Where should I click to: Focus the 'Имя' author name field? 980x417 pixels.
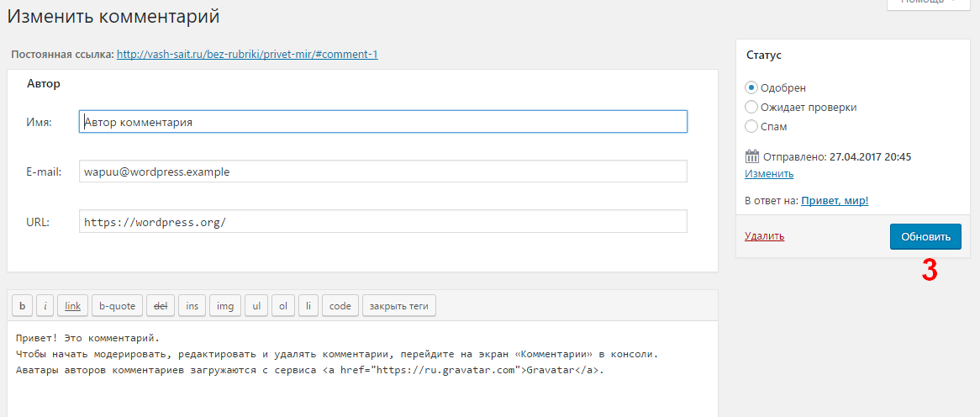pos(383,122)
